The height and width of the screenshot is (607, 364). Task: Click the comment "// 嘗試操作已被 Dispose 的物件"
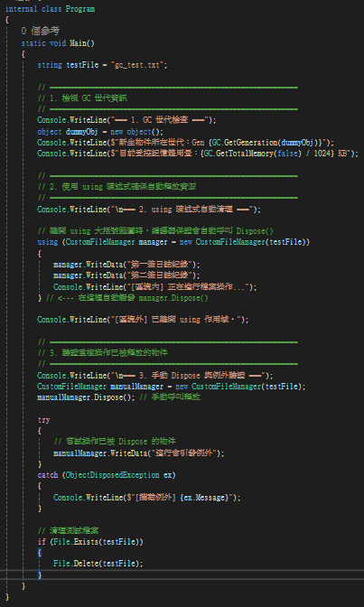point(115,442)
